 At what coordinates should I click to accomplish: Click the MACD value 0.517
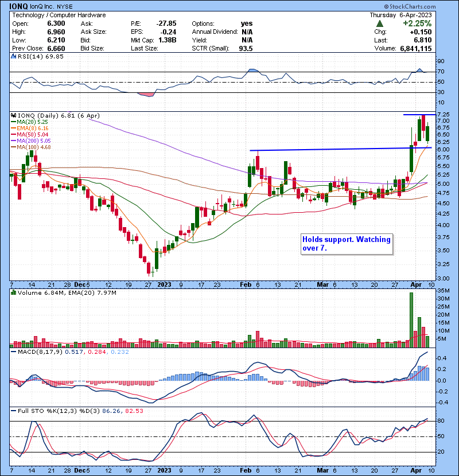74,352
